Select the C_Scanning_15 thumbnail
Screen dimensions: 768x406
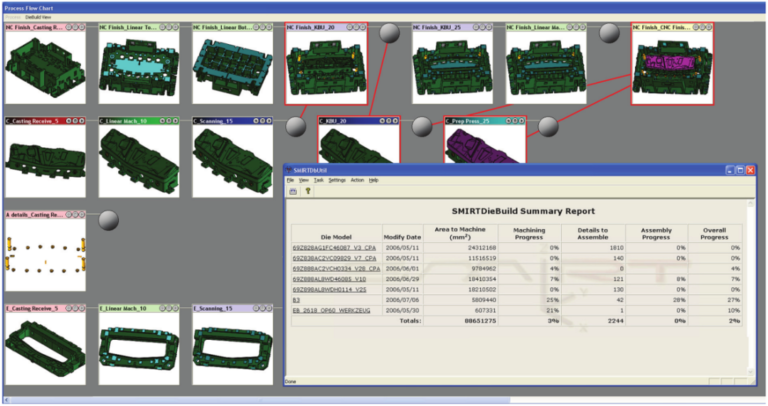pos(233,161)
